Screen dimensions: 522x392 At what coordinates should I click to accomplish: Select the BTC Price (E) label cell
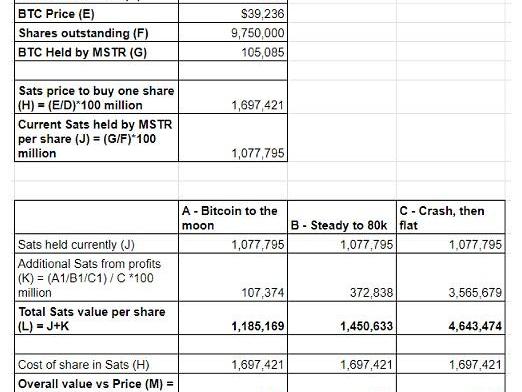click(97, 14)
